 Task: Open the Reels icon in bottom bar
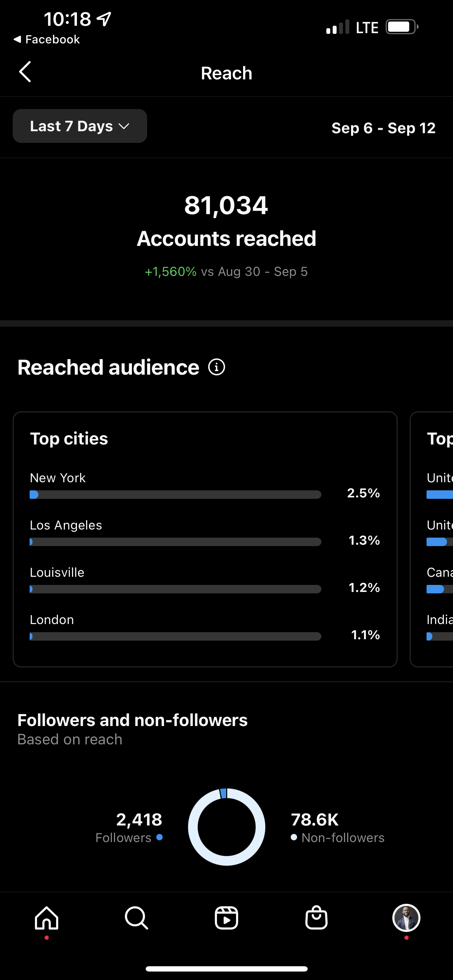click(x=226, y=918)
